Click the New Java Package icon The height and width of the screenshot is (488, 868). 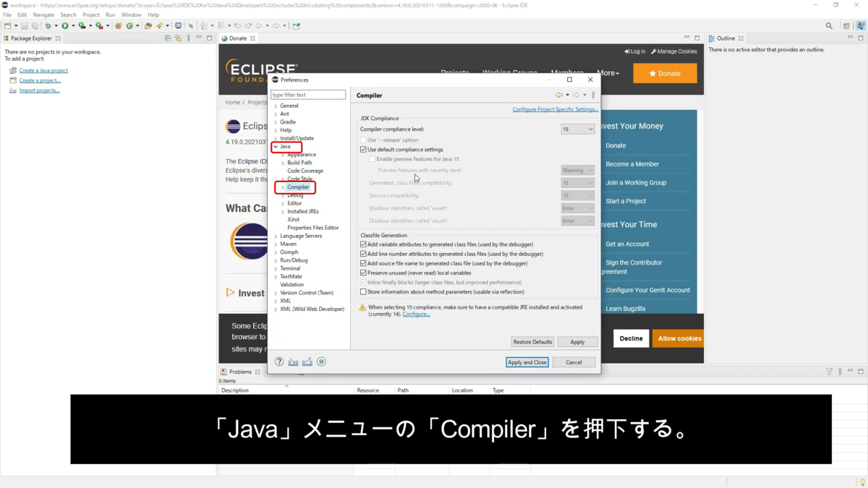point(117,25)
